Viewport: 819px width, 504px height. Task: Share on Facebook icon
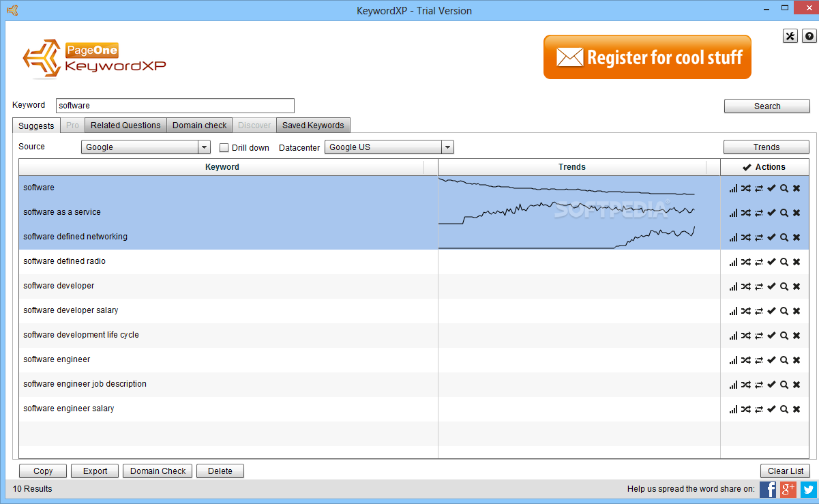click(768, 489)
